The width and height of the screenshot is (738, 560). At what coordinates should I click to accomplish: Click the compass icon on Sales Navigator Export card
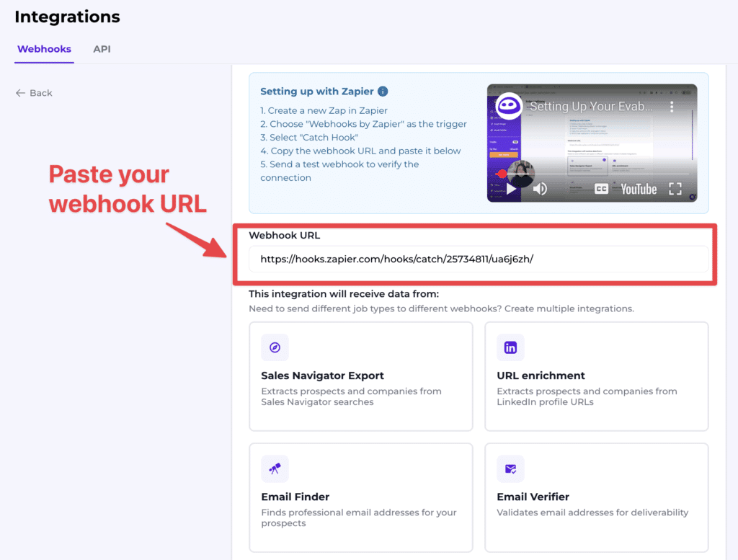tap(275, 347)
